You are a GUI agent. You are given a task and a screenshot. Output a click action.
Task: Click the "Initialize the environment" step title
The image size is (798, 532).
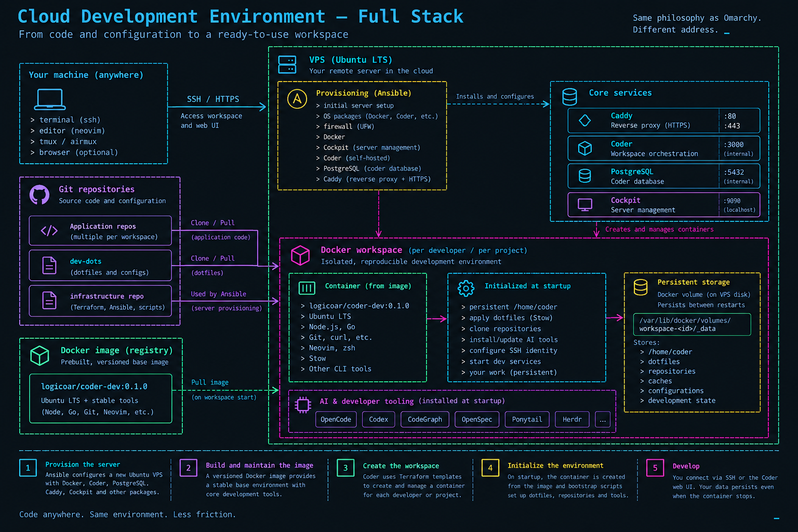[555, 465]
